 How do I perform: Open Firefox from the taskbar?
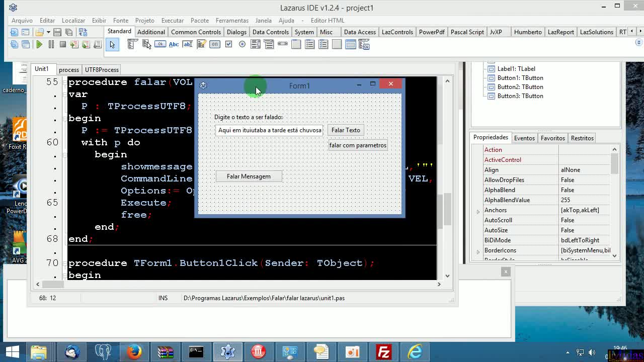point(134,351)
